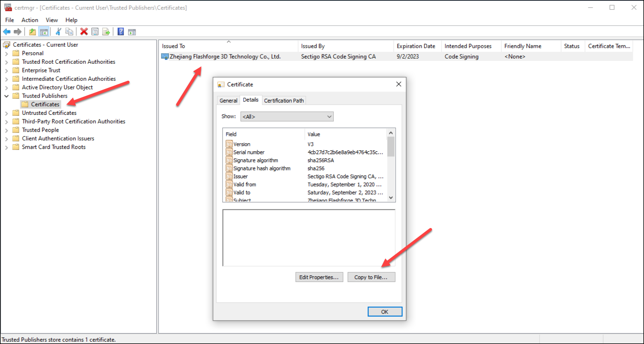Click the Properties toolbar icon
Viewport: 644px width, 344px height.
95,32
